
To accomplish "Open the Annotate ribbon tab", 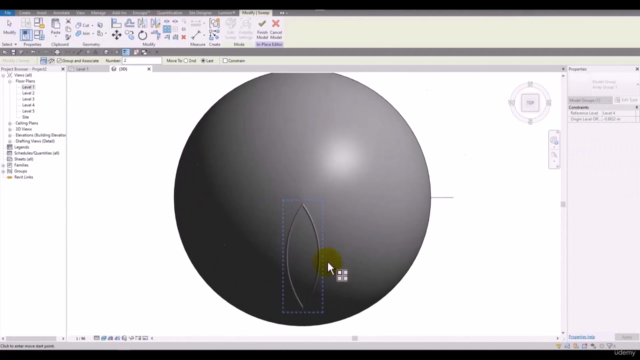I will [x=61, y=13].
